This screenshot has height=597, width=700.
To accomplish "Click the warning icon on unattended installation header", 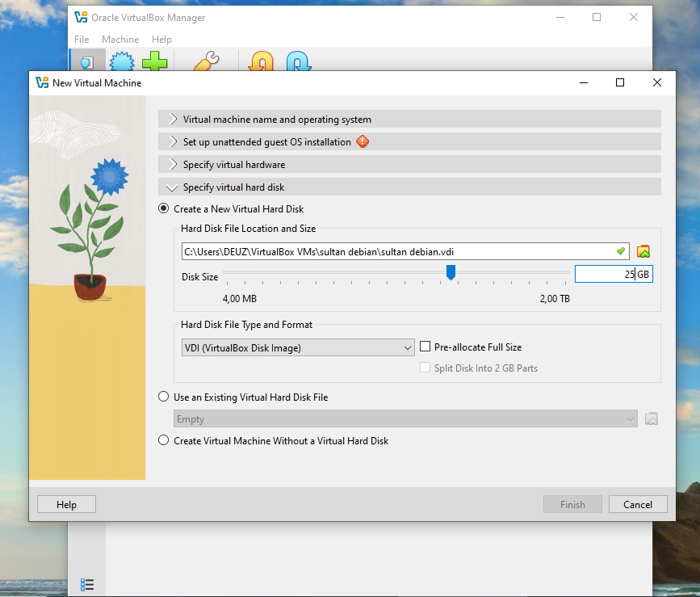I will click(363, 142).
